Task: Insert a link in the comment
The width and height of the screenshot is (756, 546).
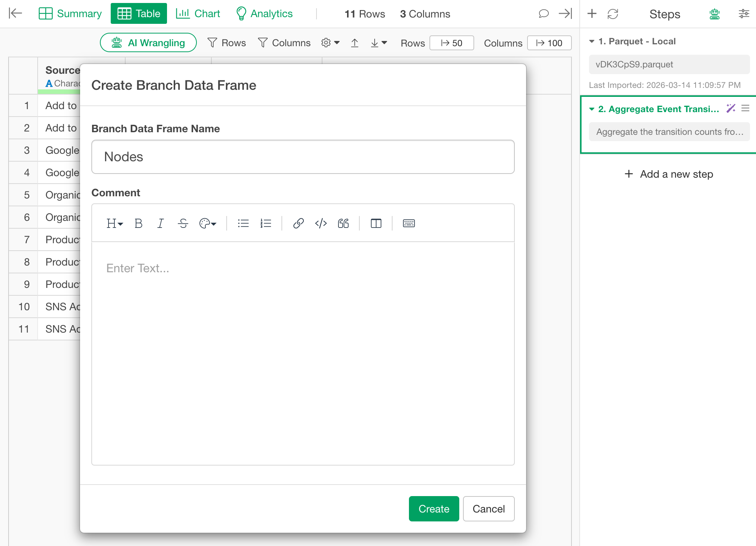Action: [298, 223]
